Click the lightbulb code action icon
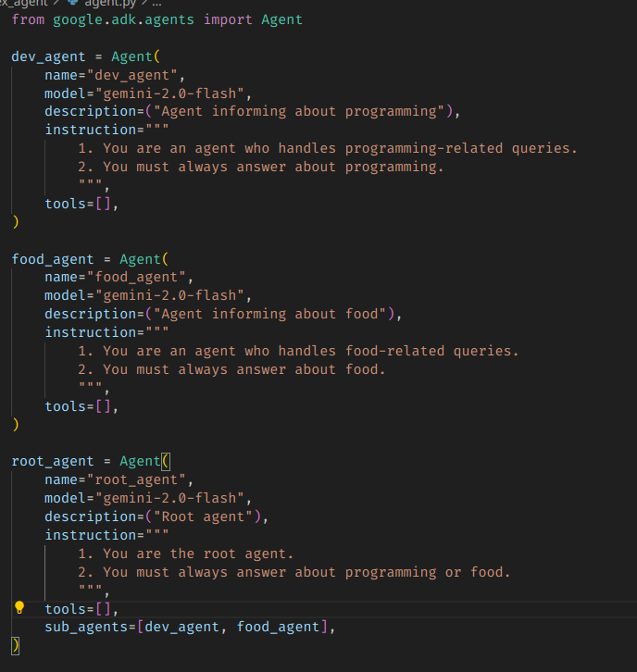Image resolution: width=637 pixels, height=672 pixels. [20, 608]
